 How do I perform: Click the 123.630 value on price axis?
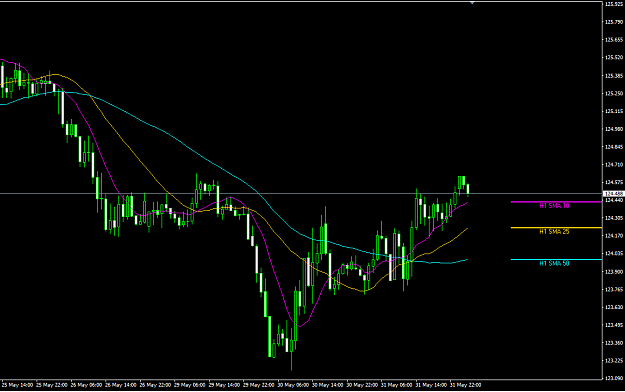click(x=614, y=307)
